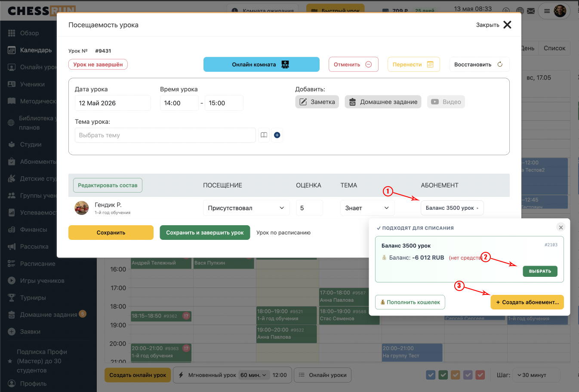Click the Оценка grade input field
This screenshot has width=579, height=392.
[x=309, y=208]
